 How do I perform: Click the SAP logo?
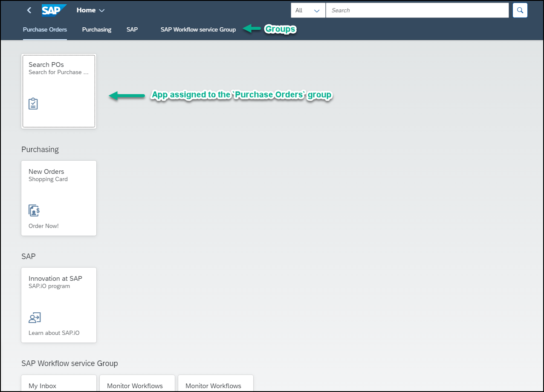(x=54, y=10)
